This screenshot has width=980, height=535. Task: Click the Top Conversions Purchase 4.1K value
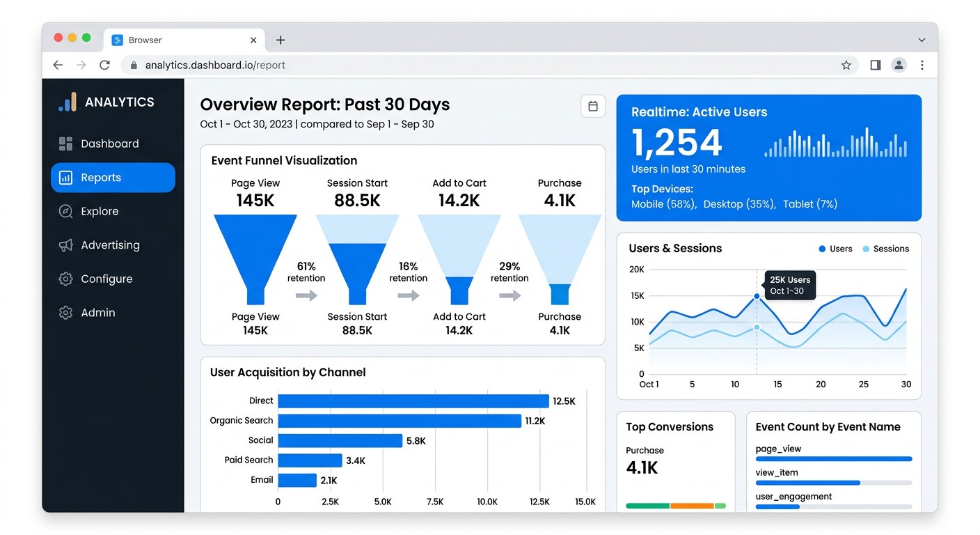point(642,467)
